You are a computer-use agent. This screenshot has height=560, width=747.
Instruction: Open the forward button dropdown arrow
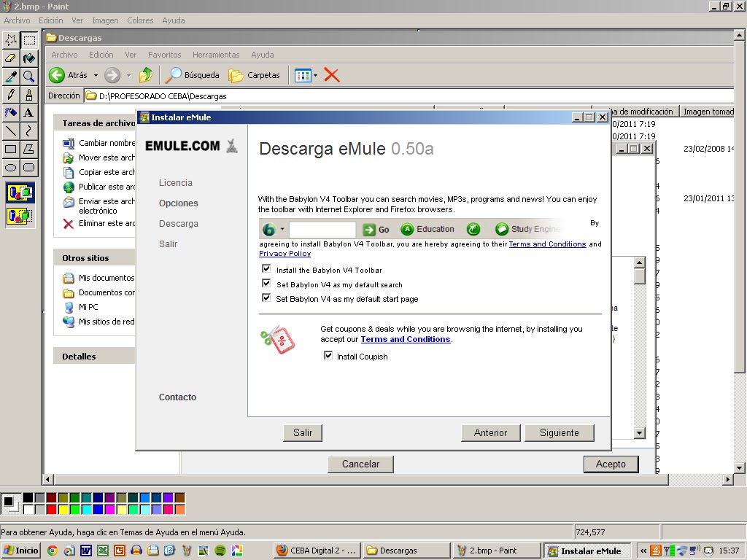(128, 75)
